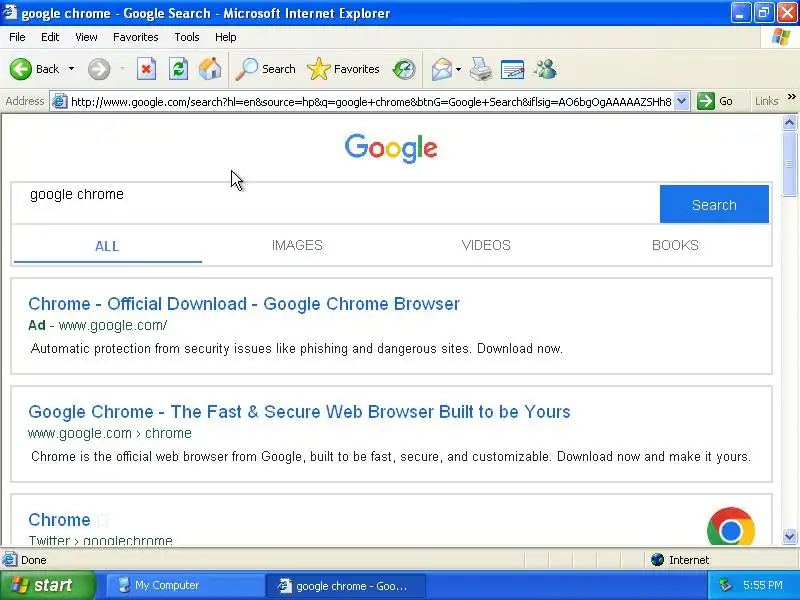Click the vertical scrollbar thumb
Image resolution: width=800 pixels, height=600 pixels.
(x=789, y=163)
